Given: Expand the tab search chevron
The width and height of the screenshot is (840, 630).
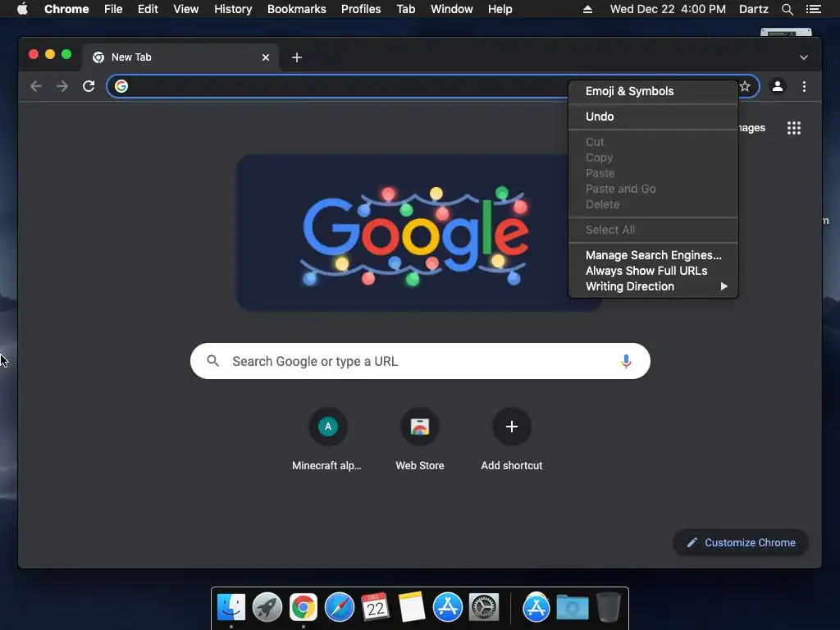Looking at the screenshot, I should pyautogui.click(x=804, y=57).
